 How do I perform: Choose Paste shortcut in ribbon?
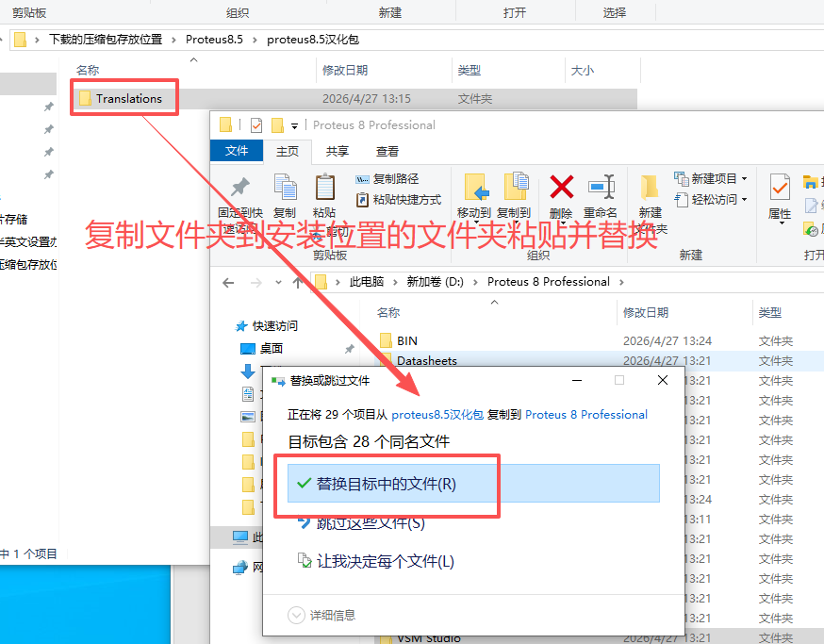point(399,200)
